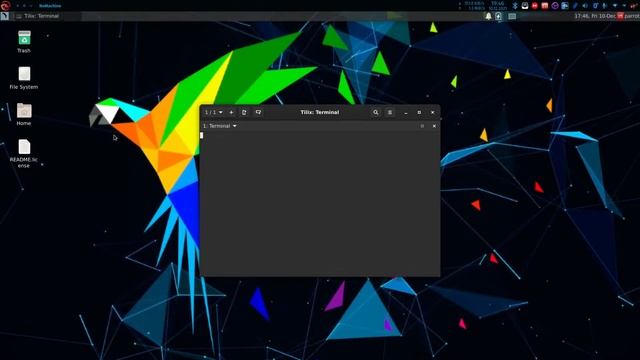Close the terminal pane with its X
This screenshot has height=360, width=640.
[434, 126]
